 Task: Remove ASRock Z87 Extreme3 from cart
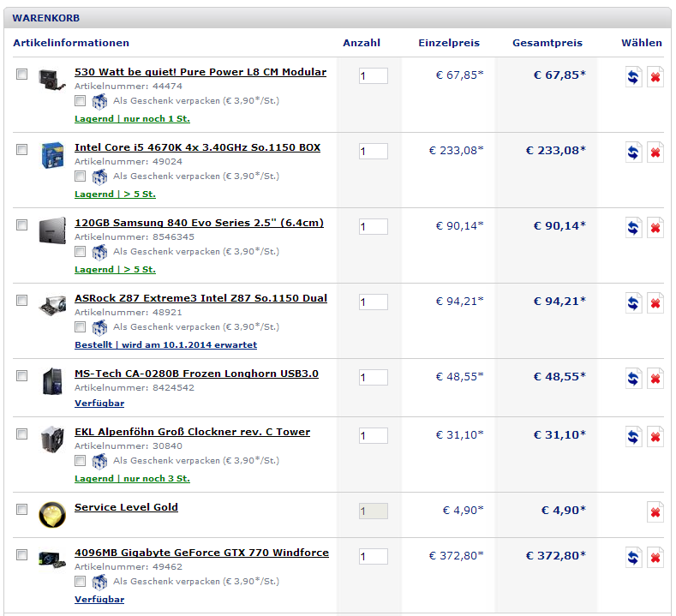[655, 303]
